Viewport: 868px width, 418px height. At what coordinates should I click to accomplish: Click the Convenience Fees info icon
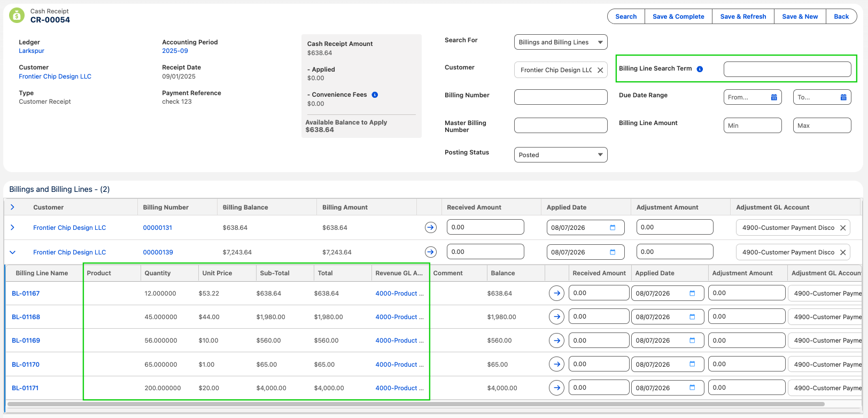(x=375, y=95)
